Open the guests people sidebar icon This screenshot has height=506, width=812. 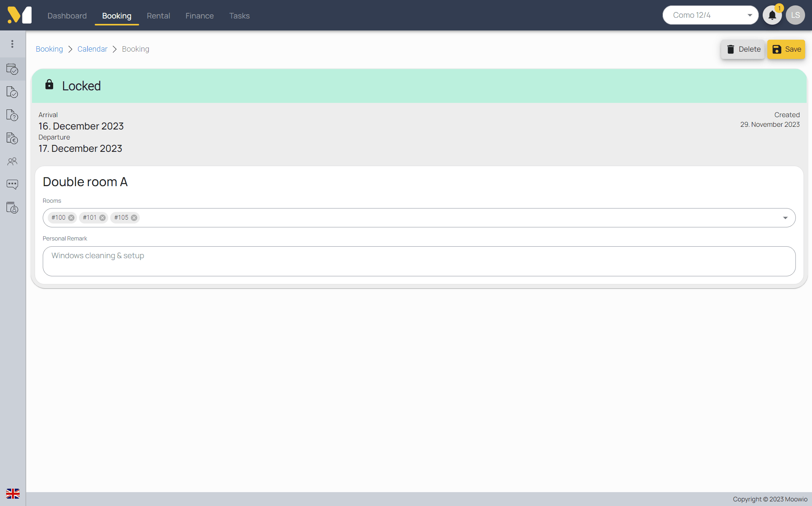[x=12, y=161]
